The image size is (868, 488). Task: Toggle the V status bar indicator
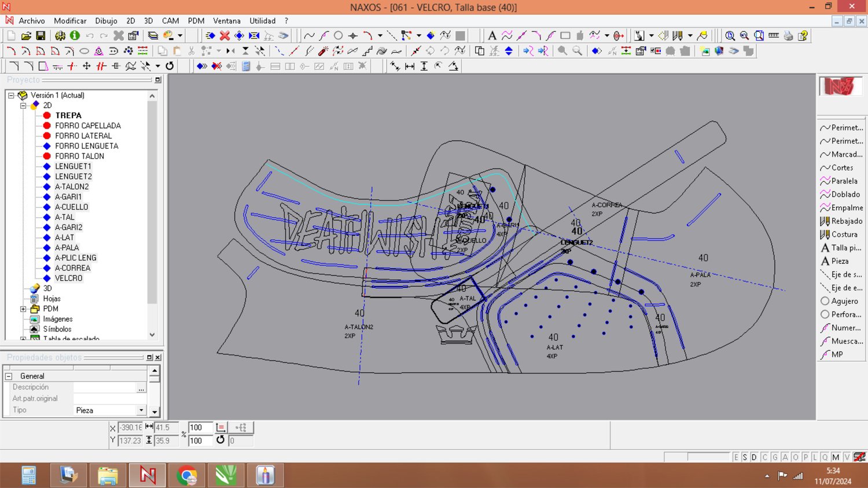[x=847, y=457]
